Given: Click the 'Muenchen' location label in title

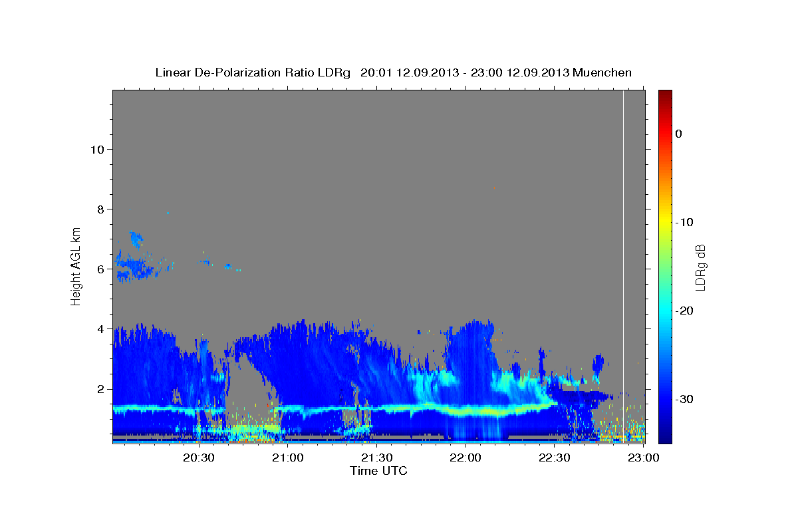Looking at the screenshot, I should 602,72.
